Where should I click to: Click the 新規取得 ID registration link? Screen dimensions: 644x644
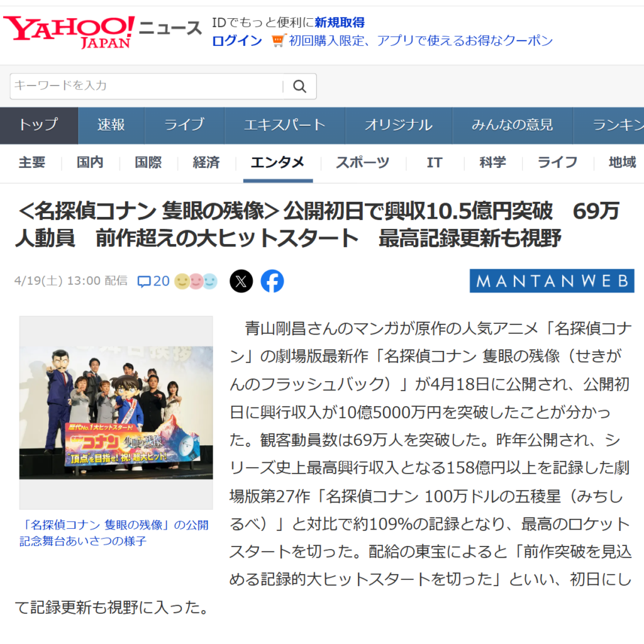point(340,23)
